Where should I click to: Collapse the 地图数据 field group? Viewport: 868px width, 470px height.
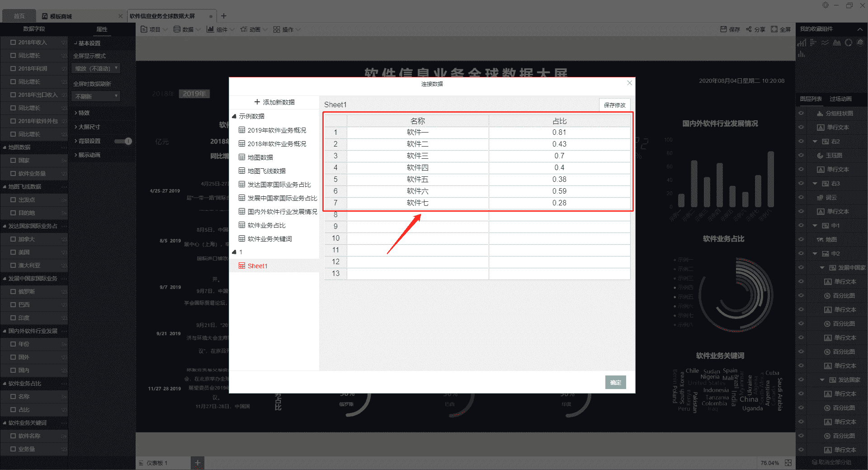[5, 147]
